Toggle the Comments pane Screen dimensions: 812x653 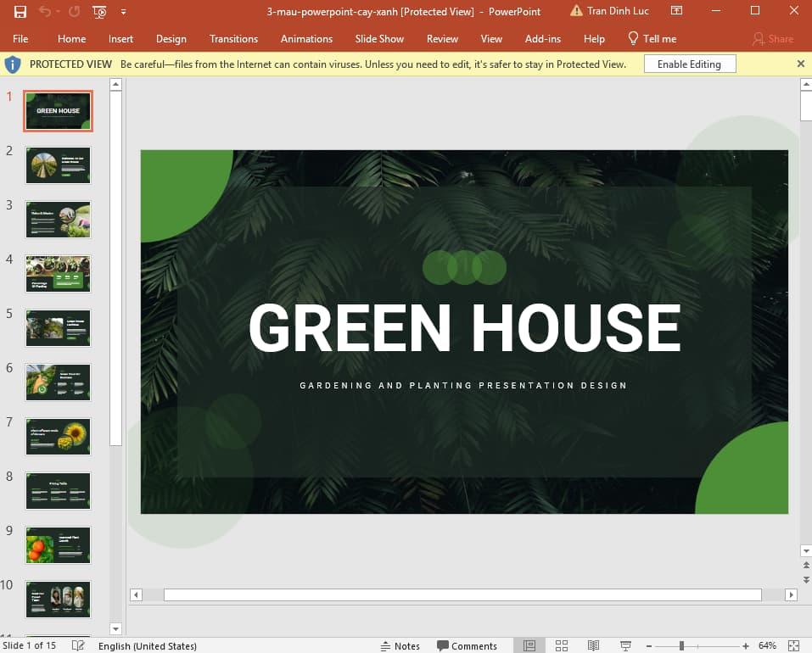(467, 645)
